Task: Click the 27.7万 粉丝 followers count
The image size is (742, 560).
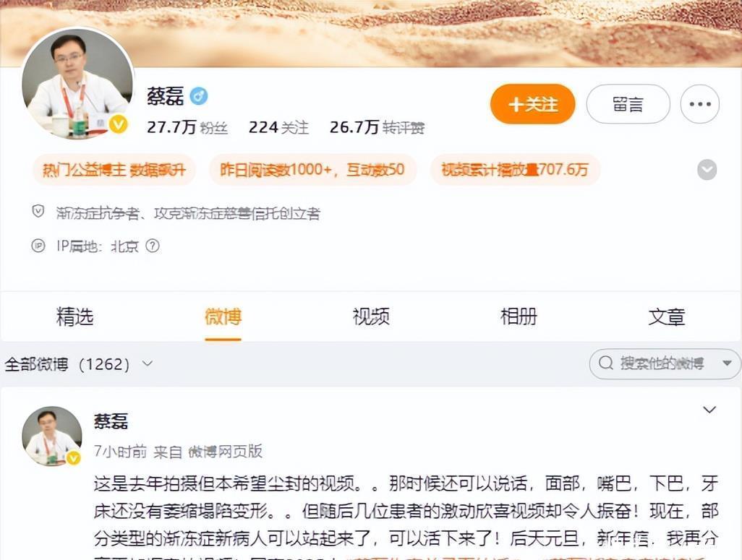Action: 187,127
